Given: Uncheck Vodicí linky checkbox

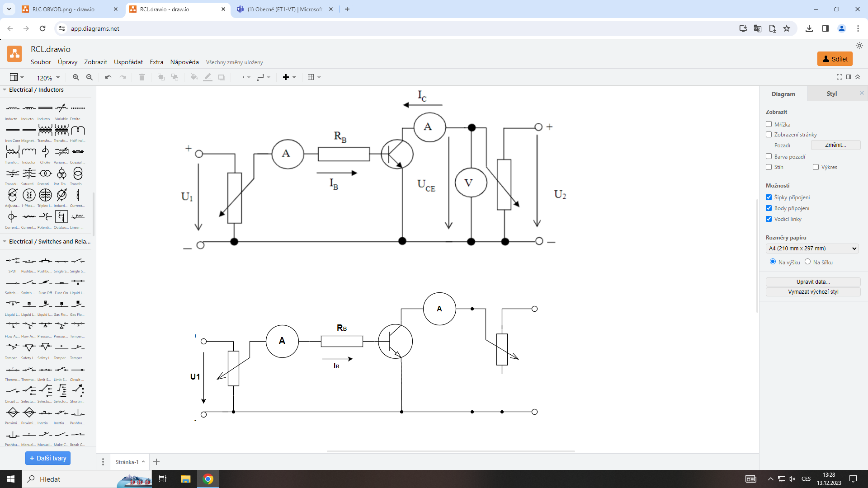Looking at the screenshot, I should (x=769, y=219).
